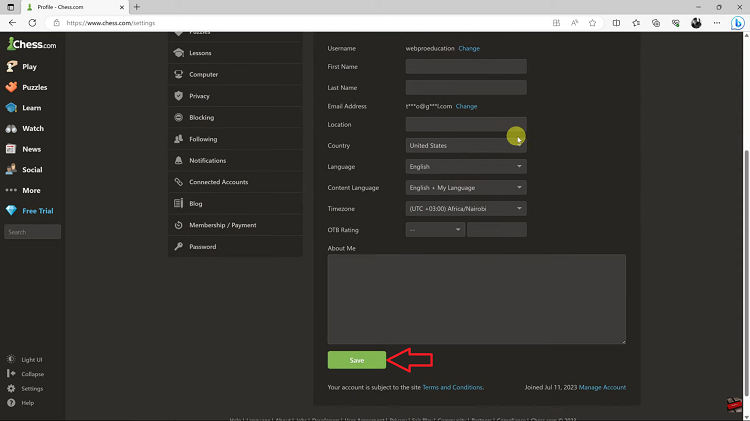Click the OTB Rating value field

coord(497,230)
